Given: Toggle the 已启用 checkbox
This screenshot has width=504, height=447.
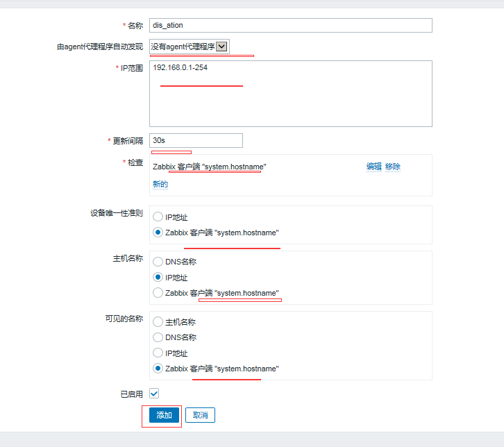Looking at the screenshot, I should (x=154, y=394).
